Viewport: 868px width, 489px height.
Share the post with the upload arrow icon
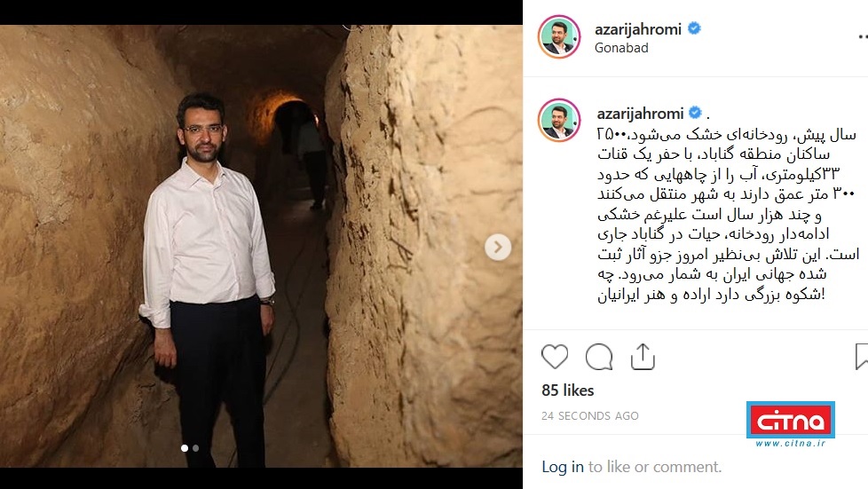point(643,356)
